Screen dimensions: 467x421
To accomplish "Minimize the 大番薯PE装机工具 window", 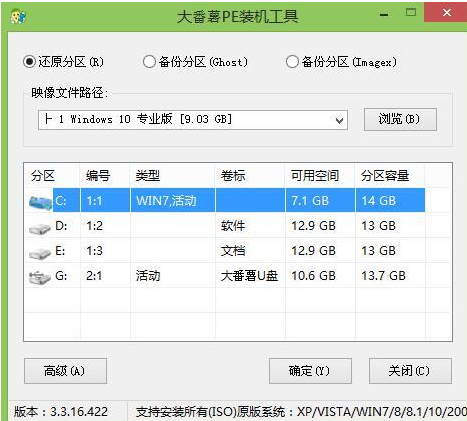I will point(384,14).
